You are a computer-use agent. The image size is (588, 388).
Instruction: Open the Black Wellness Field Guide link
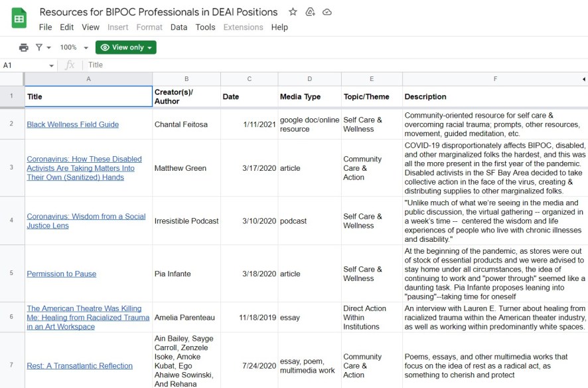coord(73,125)
